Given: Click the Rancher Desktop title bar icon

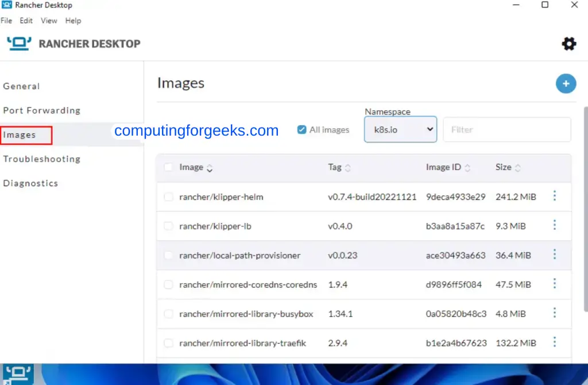Looking at the screenshot, I should coord(7,5).
